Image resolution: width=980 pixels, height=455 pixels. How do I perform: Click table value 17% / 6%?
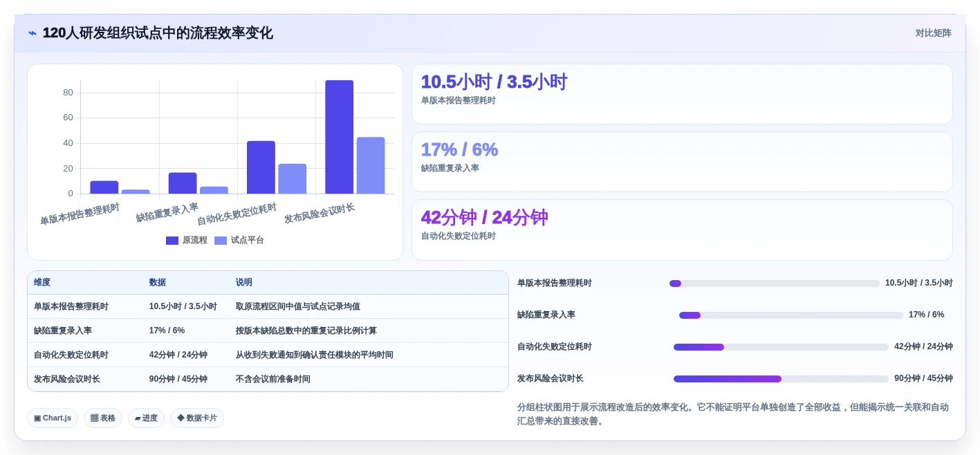[x=167, y=331]
